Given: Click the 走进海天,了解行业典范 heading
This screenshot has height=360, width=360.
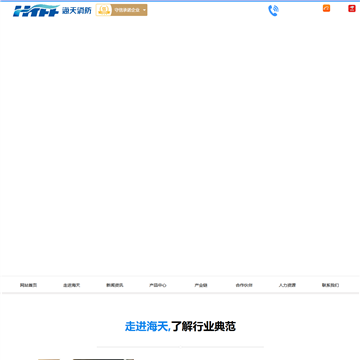Looking at the screenshot, I should click(x=180, y=326).
